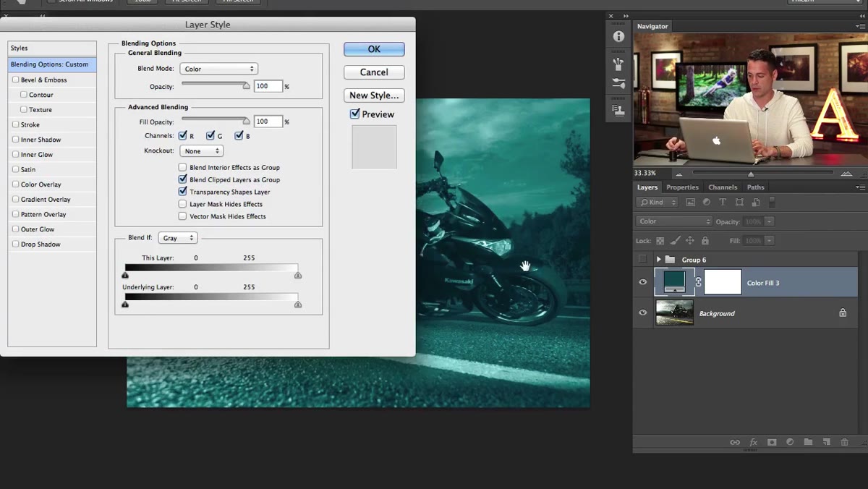Screen dimensions: 868x489
Task: Switch to the Properties tab
Action: click(x=682, y=187)
